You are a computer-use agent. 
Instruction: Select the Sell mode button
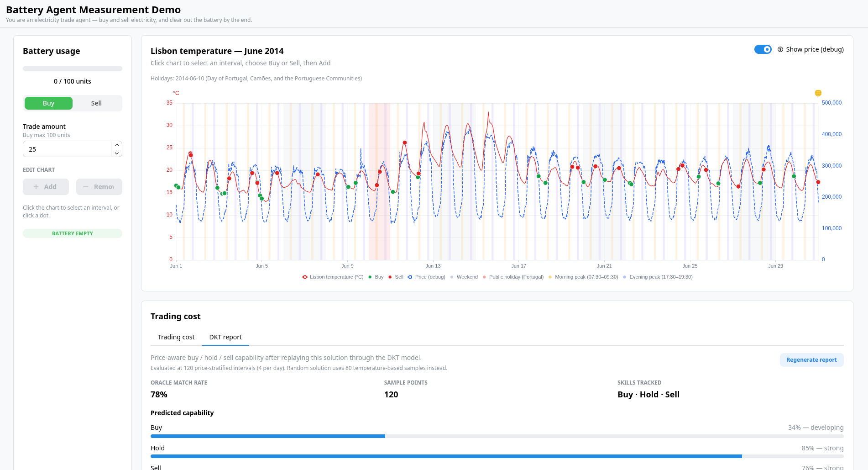click(96, 103)
